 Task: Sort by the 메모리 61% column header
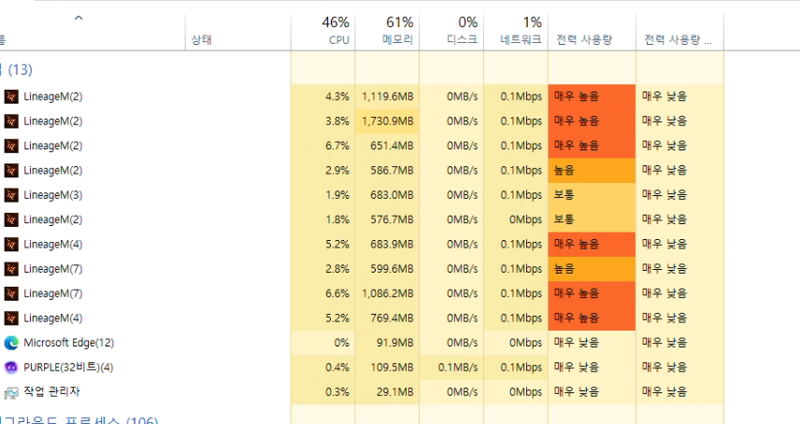pos(387,32)
